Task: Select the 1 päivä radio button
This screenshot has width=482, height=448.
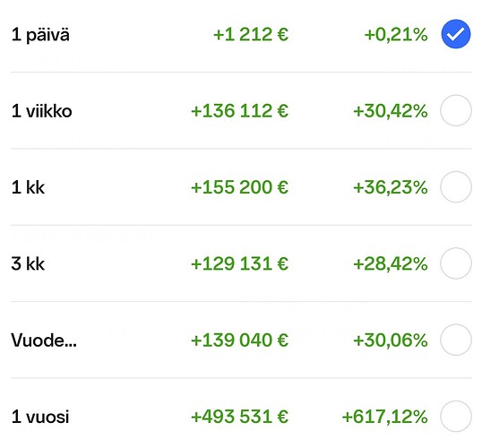Action: pyautogui.click(x=456, y=34)
